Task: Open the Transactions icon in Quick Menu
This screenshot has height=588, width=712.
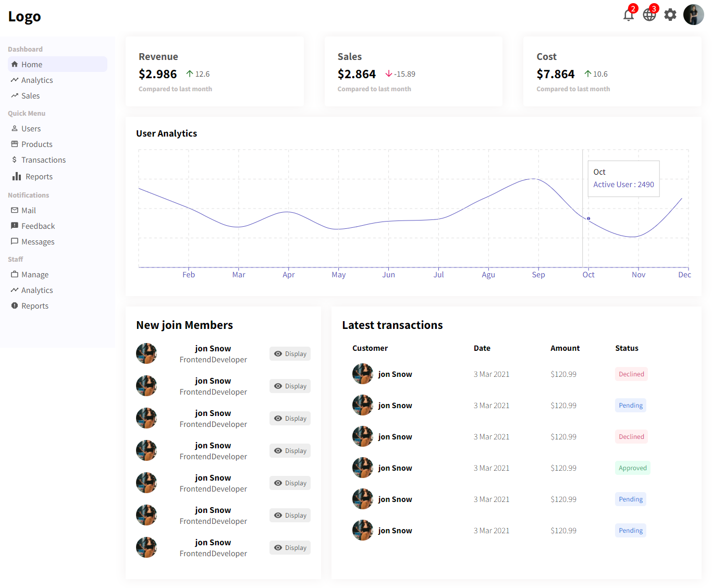Action: (x=15, y=160)
